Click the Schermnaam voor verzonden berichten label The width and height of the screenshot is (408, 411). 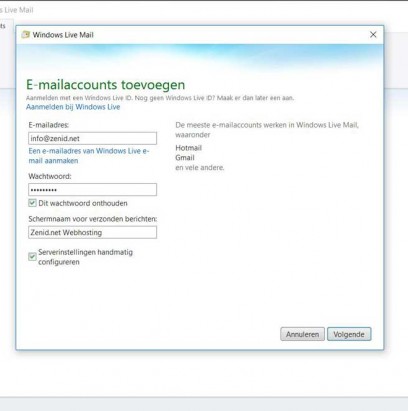coord(93,219)
